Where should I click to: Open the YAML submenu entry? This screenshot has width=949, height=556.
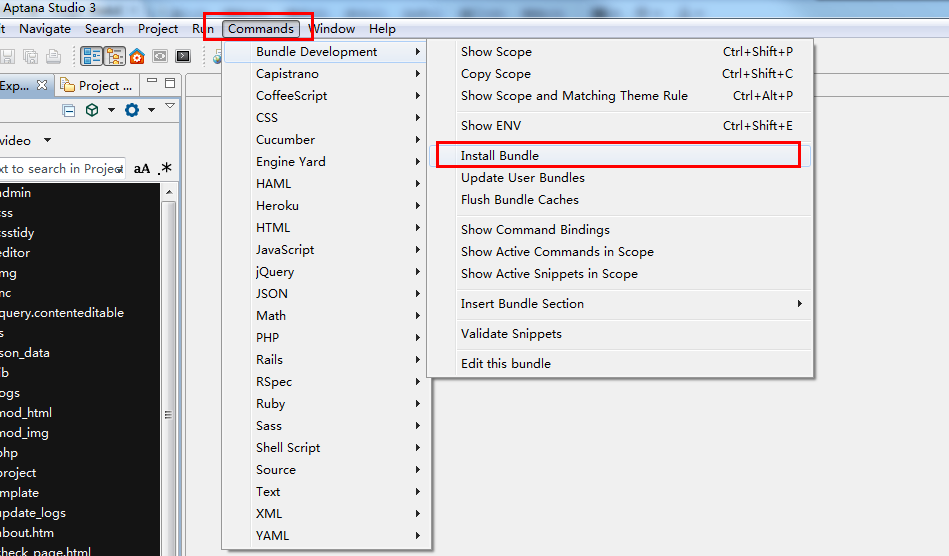point(325,536)
